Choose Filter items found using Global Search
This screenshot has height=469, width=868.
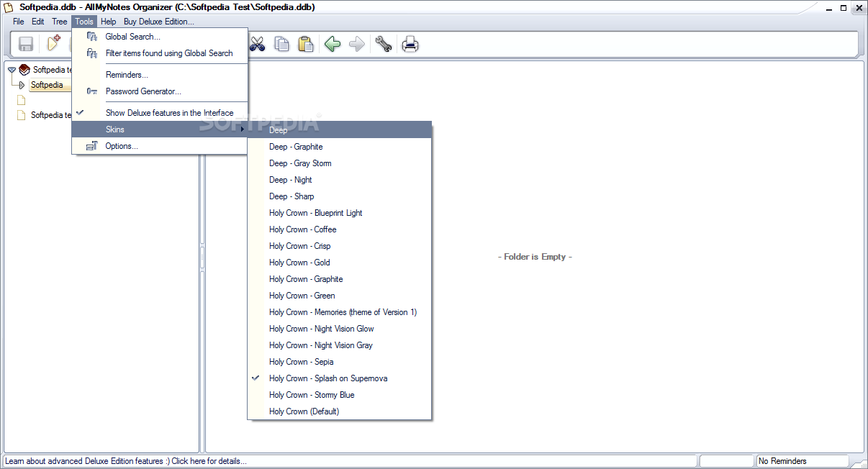[160, 53]
